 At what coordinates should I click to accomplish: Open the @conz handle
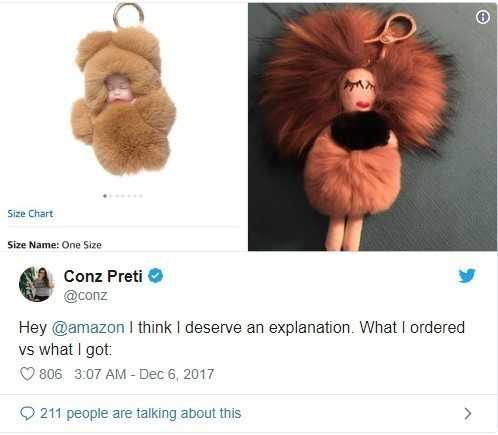click(x=85, y=295)
